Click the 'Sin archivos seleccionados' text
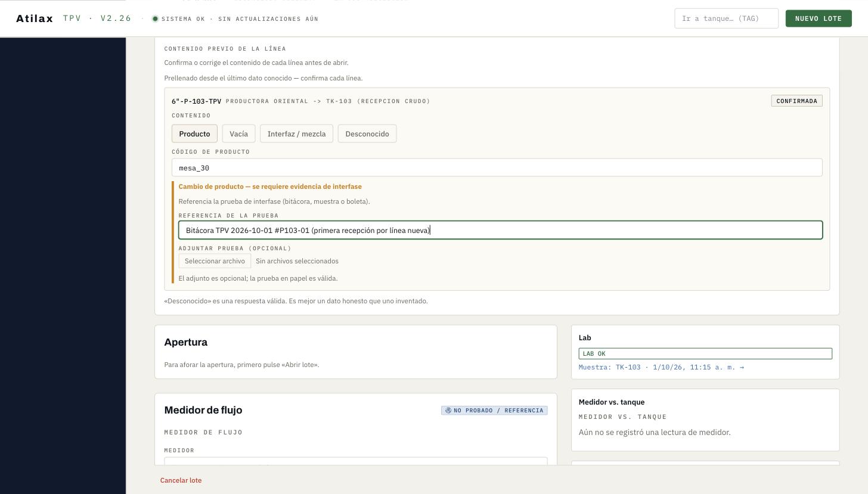This screenshot has width=868, height=494. [x=297, y=261]
